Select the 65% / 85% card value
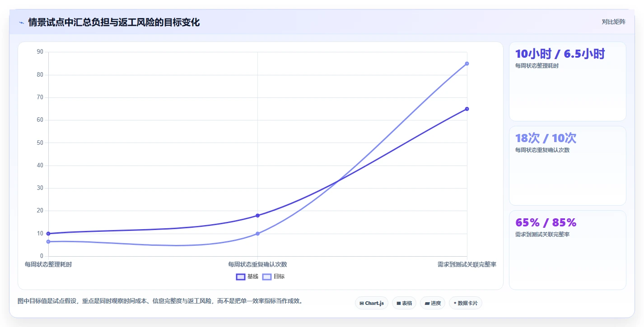This screenshot has height=327, width=644. pos(546,223)
